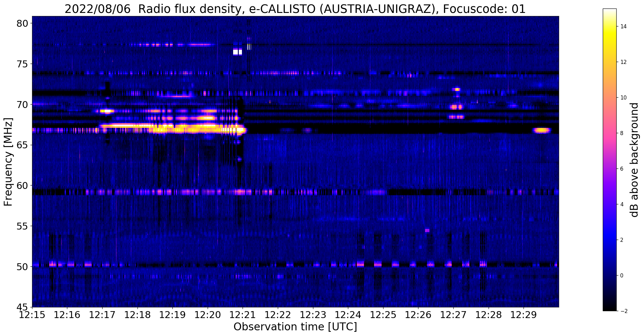The height and width of the screenshot is (336, 644).
Task: Click the yellow blob at 67 MHz near 12:29:30
Action: coord(541,130)
